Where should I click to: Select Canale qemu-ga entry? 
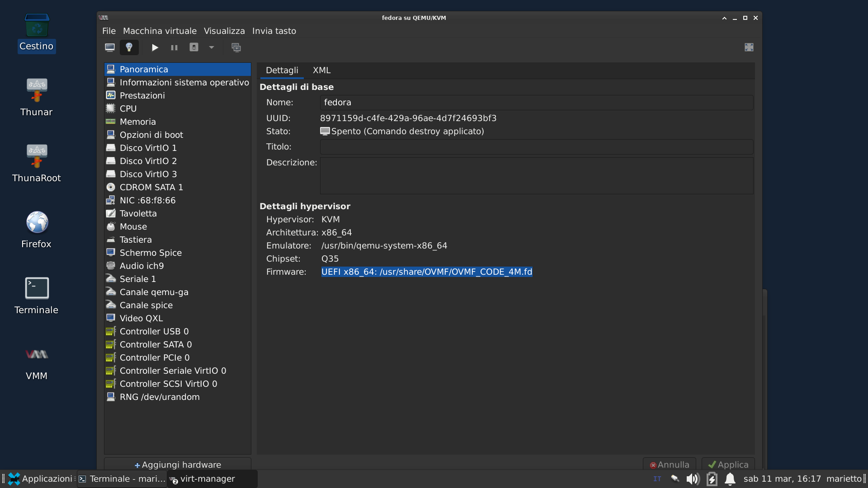[x=178, y=292]
